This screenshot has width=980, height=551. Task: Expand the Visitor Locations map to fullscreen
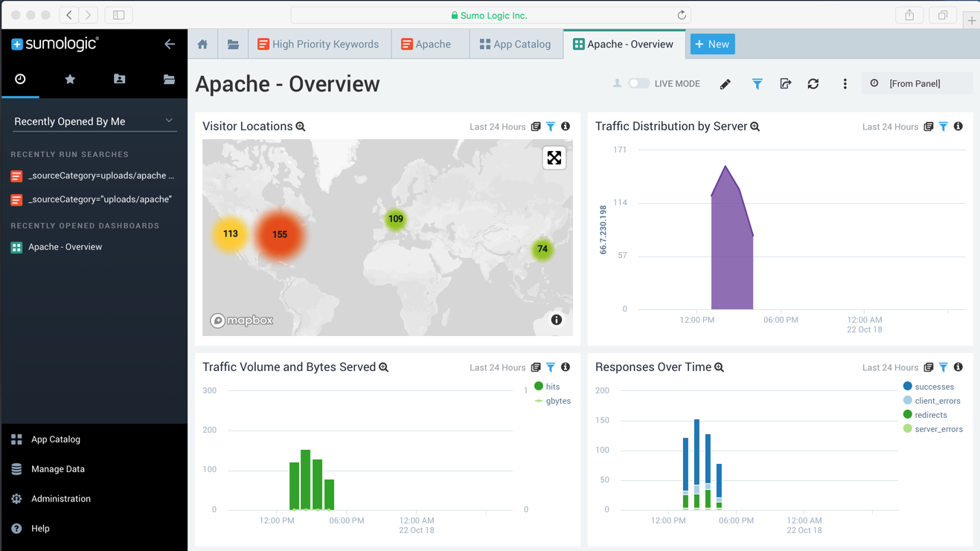point(554,158)
